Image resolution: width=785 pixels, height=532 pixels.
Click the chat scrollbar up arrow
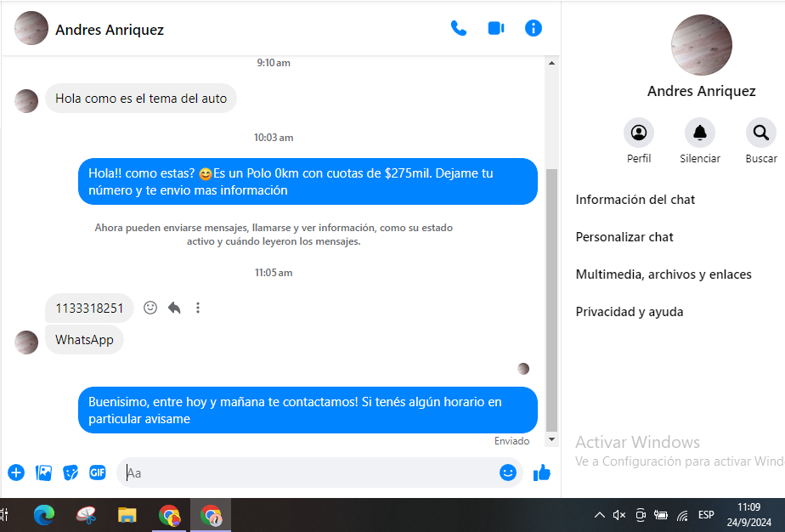pyautogui.click(x=551, y=63)
